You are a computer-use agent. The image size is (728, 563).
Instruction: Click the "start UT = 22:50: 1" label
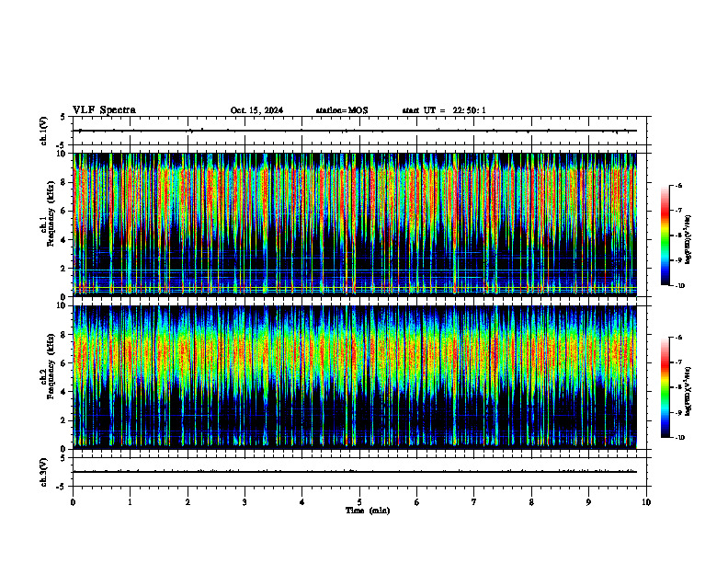[444, 110]
